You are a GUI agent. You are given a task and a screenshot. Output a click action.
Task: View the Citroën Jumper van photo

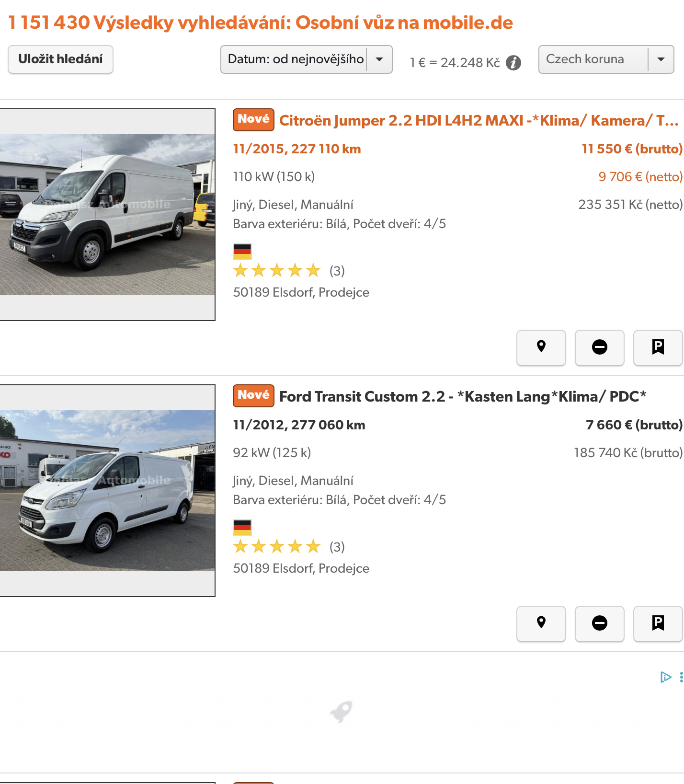click(x=107, y=215)
